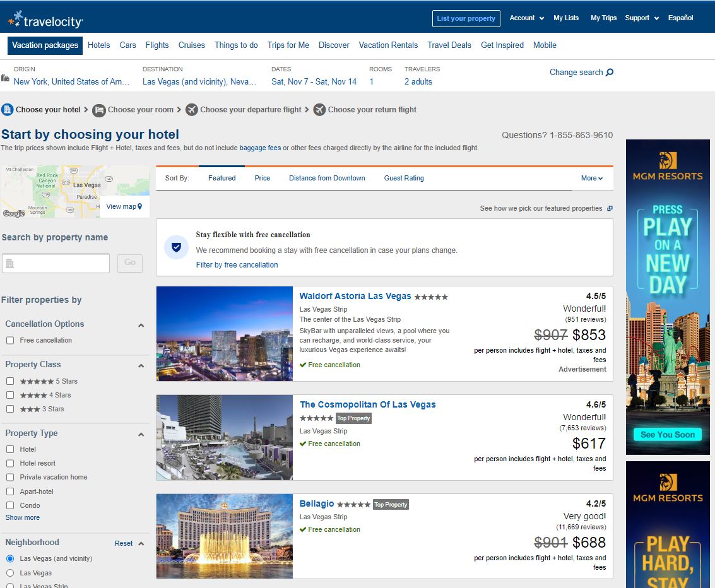Click the property name search field

[56, 264]
